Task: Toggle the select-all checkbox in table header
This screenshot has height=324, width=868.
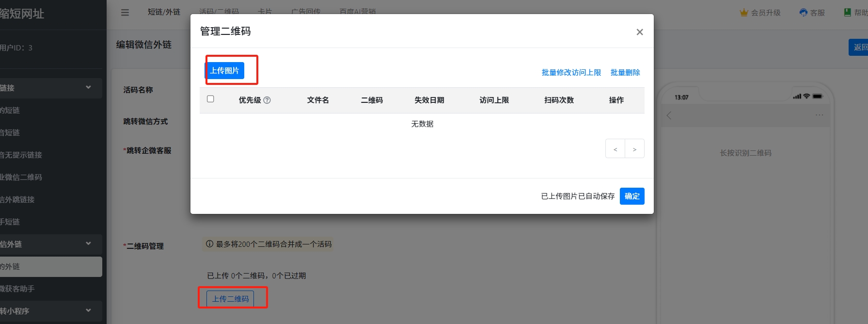Action: coord(210,99)
